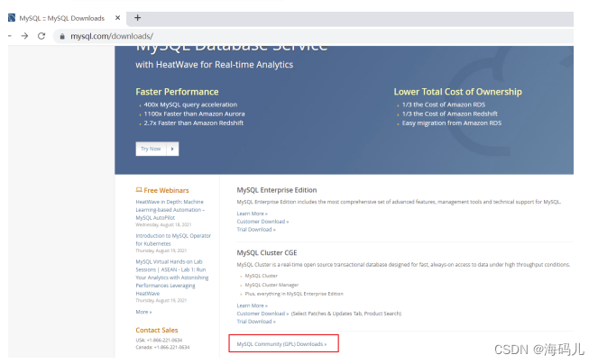Click 'Easy migration from Amazon RDS' text

pos(452,123)
